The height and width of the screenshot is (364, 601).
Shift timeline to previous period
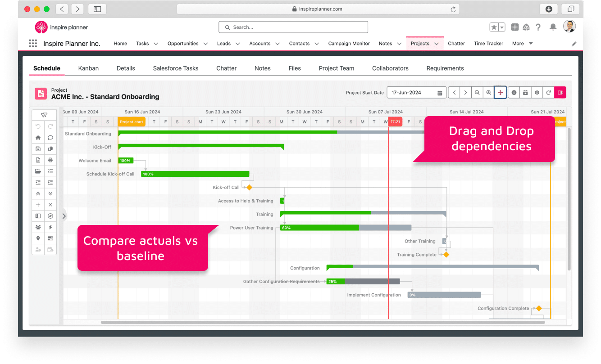[x=454, y=93]
